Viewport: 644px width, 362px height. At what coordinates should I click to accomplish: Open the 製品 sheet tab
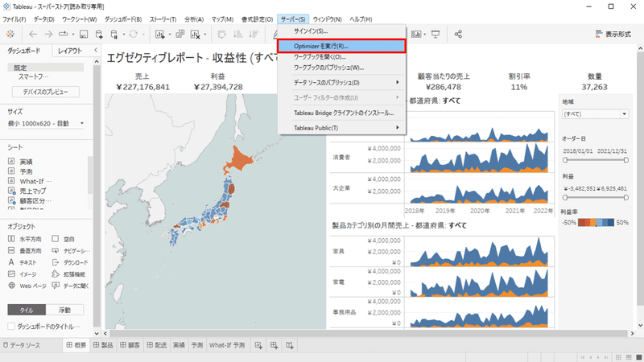tap(103, 345)
